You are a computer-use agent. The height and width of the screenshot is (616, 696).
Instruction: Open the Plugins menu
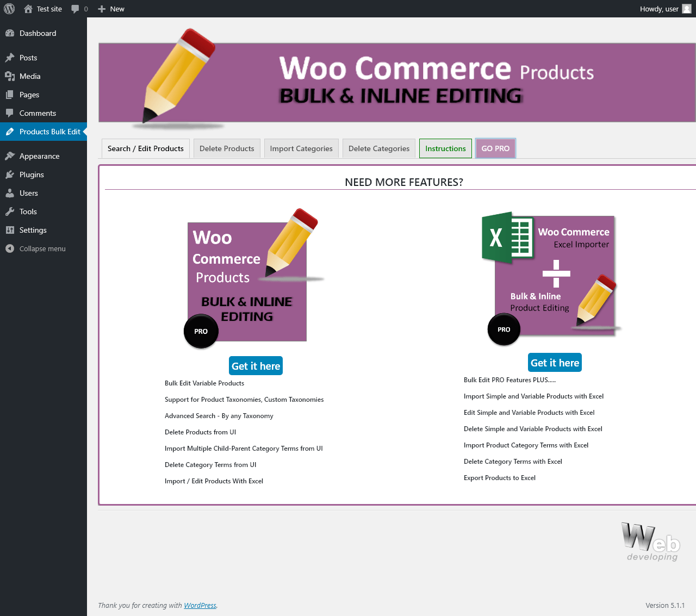(43, 175)
